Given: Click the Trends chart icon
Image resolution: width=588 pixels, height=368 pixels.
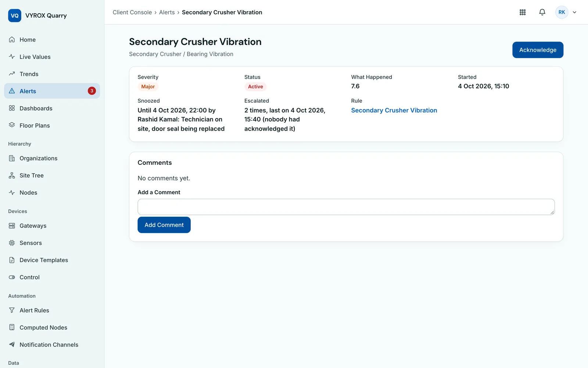Looking at the screenshot, I should tap(12, 74).
